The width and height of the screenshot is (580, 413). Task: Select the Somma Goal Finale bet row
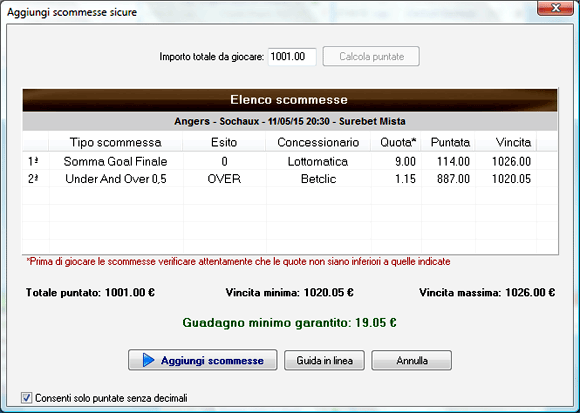[290, 162]
